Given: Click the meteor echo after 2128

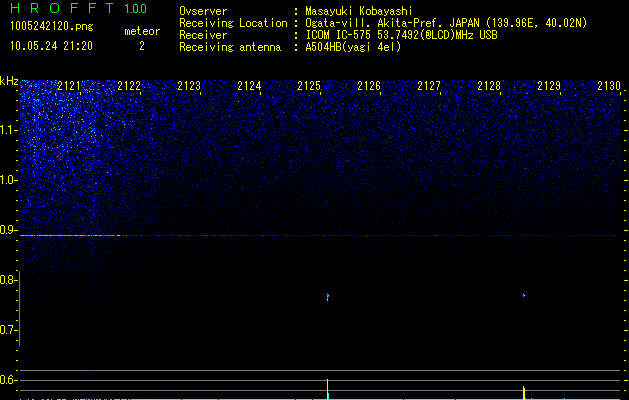Looking at the screenshot, I should [524, 296].
